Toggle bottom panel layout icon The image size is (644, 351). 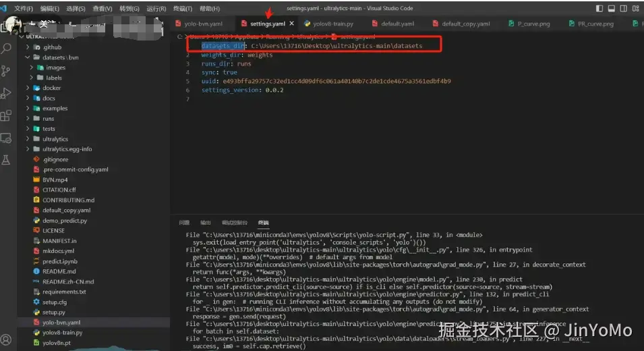click(612, 8)
